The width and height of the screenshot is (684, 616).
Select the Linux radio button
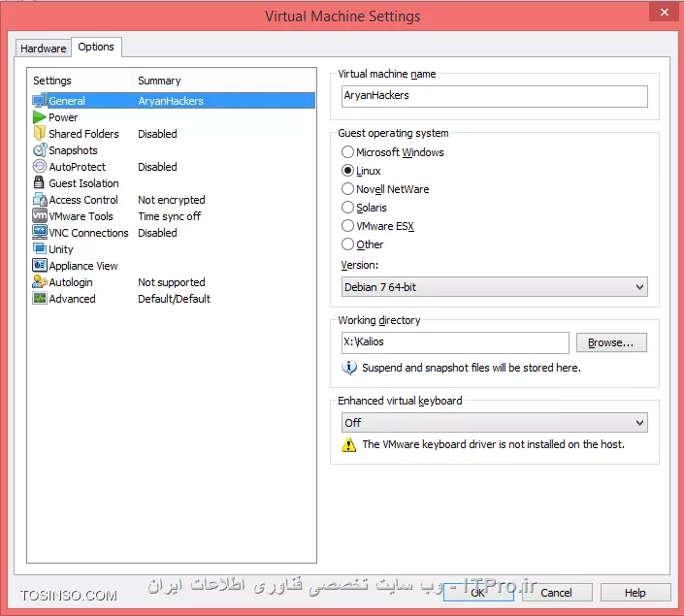[347, 170]
